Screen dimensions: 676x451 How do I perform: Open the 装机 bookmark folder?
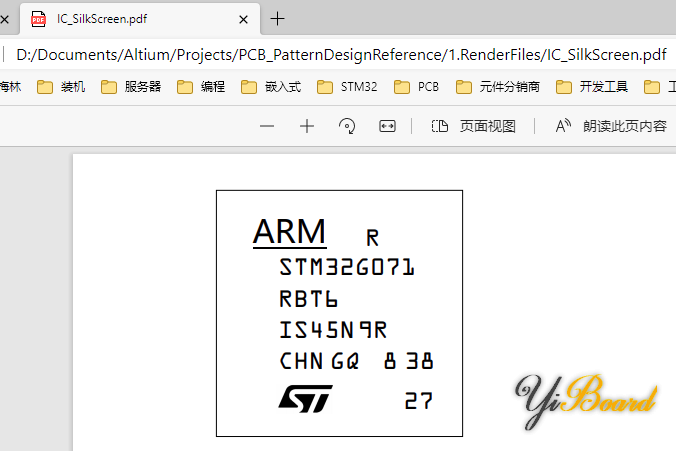pyautogui.click(x=61, y=87)
